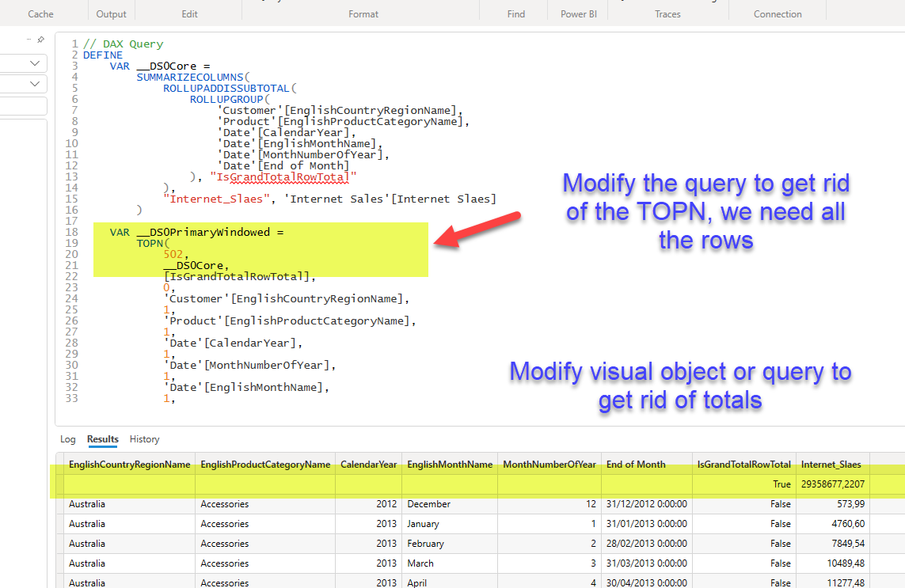Image resolution: width=905 pixels, height=588 pixels.
Task: Switch to the Log tab
Action: pos(68,439)
